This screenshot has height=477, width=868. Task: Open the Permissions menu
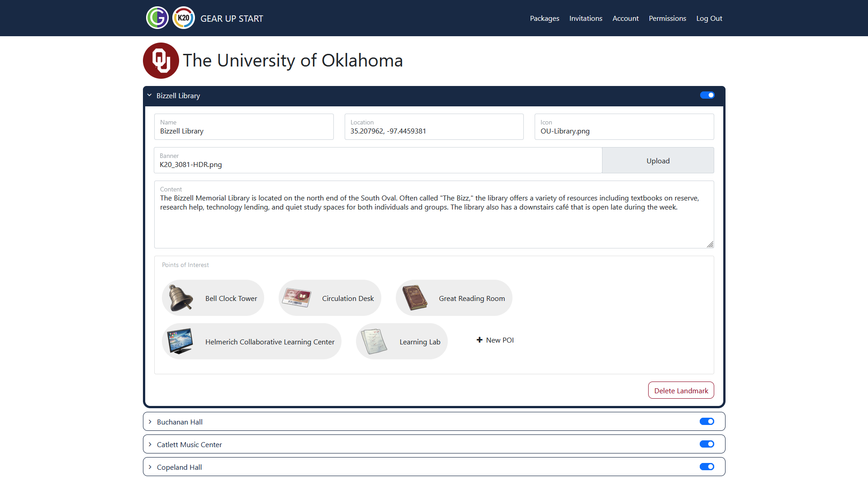point(667,19)
